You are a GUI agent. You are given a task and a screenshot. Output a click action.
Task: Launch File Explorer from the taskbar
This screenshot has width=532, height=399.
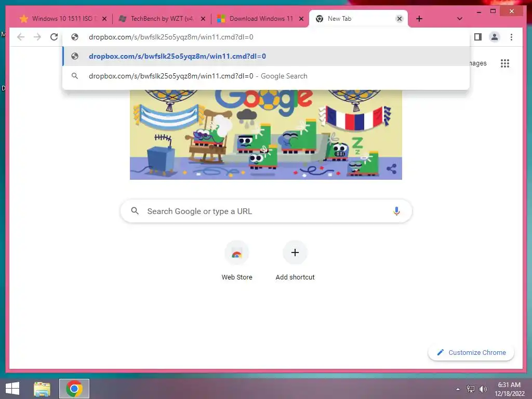(42, 389)
